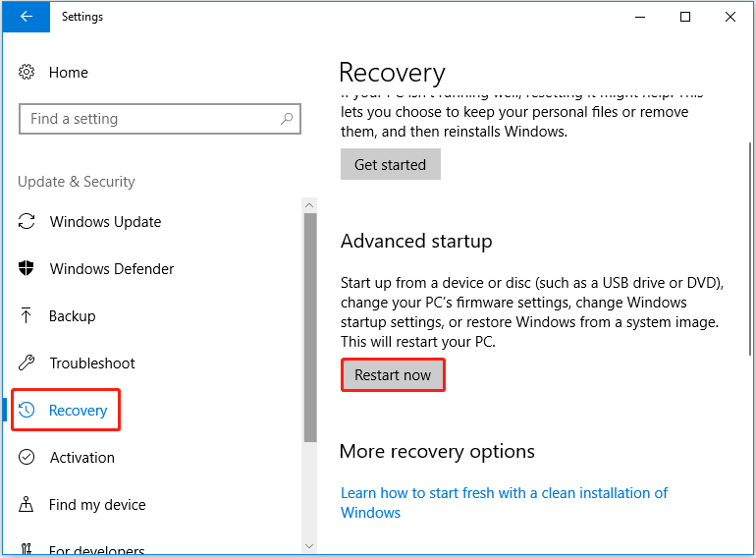Maximize the Settings window
Image resolution: width=756 pixels, height=558 pixels.
pyautogui.click(x=685, y=17)
